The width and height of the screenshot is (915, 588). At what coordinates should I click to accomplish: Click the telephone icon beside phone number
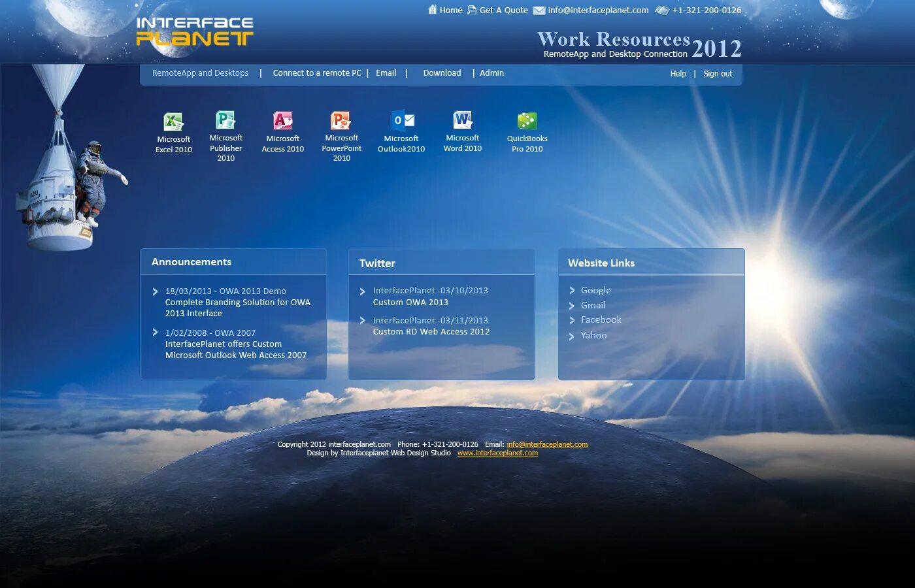tap(662, 10)
